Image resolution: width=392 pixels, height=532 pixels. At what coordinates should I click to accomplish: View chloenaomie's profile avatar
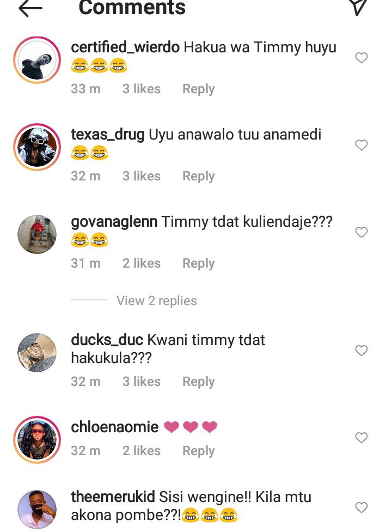37,440
